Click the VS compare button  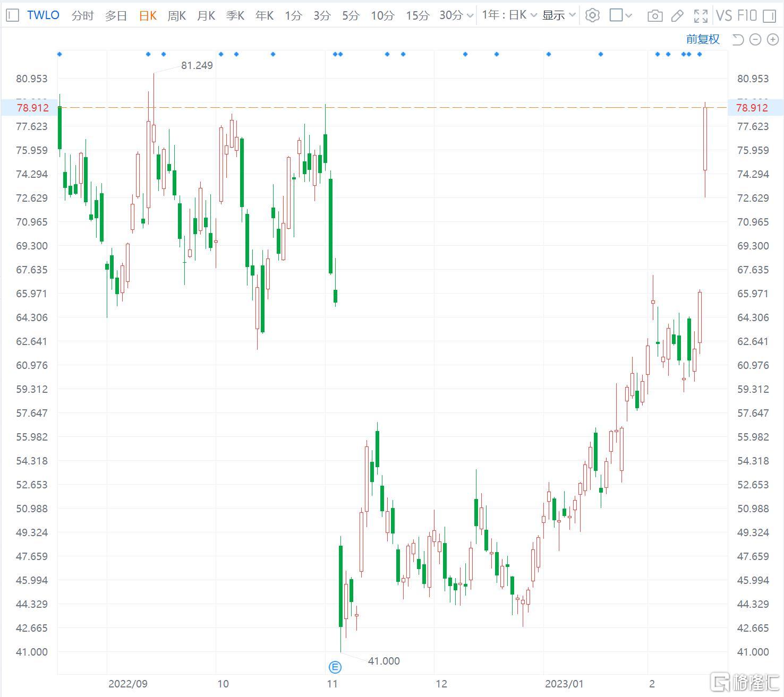[x=723, y=15]
